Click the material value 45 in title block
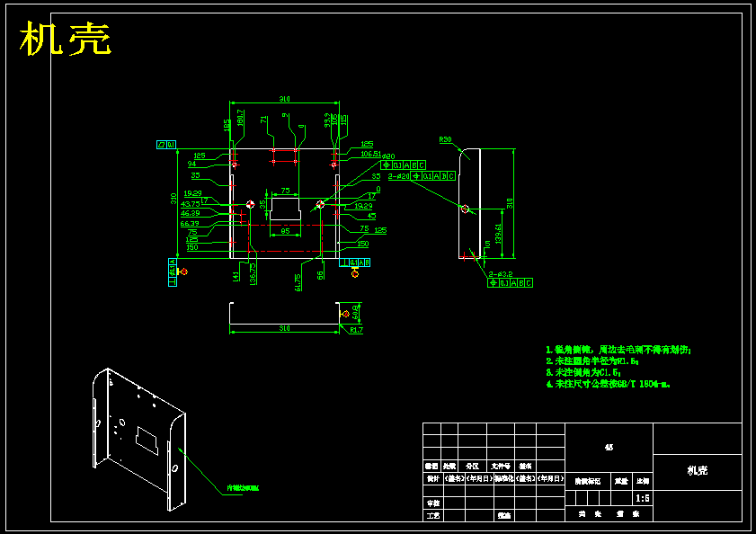Viewport: 756px width, 534px height. 609,447
